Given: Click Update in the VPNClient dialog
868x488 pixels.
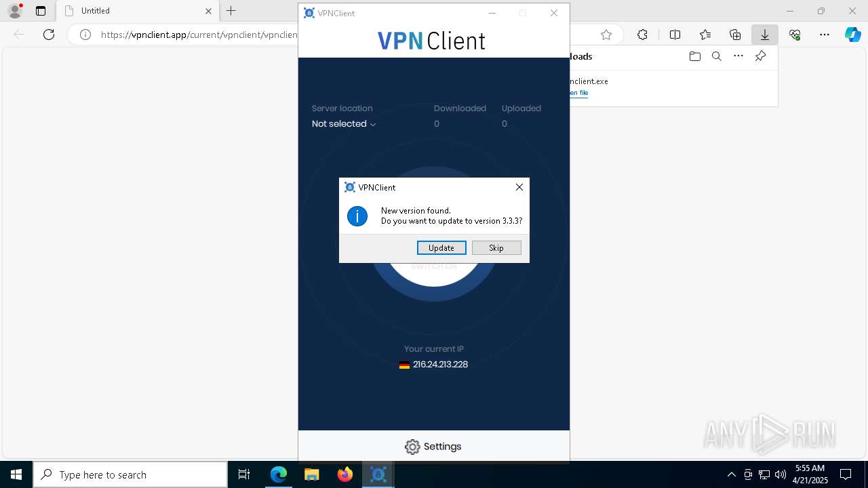Looking at the screenshot, I should (x=441, y=248).
